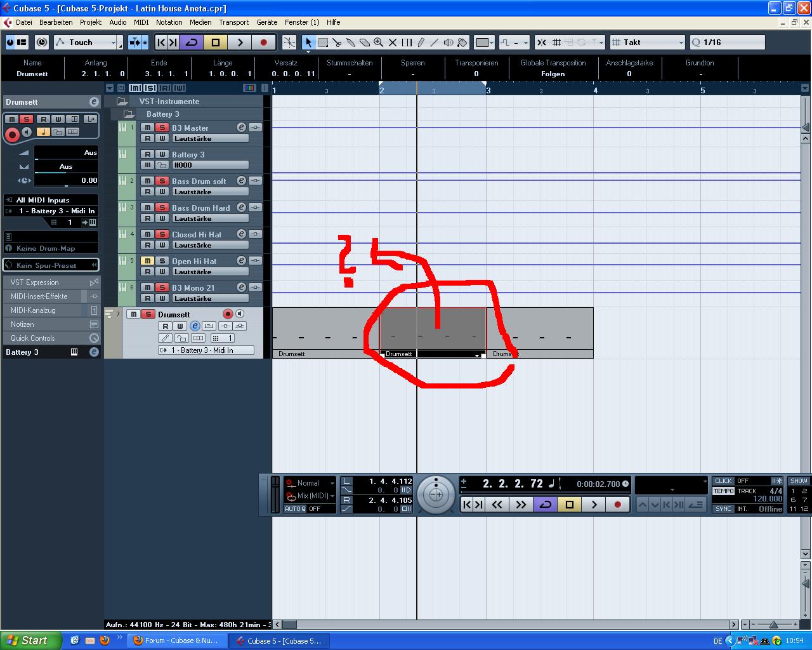
Task: Toggle monitor speaker on Drumsett track
Action: click(240, 314)
